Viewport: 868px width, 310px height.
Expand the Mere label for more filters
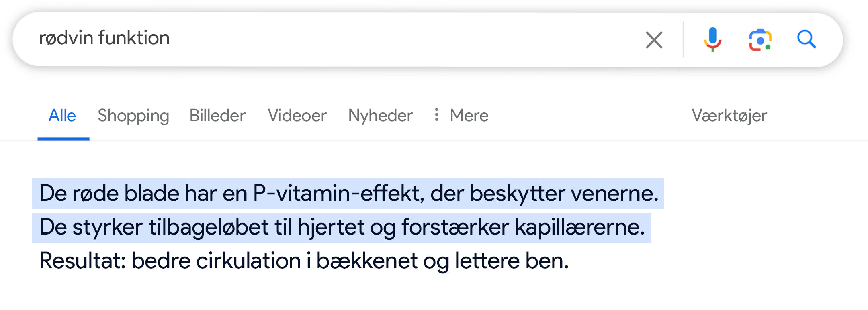[x=469, y=116]
